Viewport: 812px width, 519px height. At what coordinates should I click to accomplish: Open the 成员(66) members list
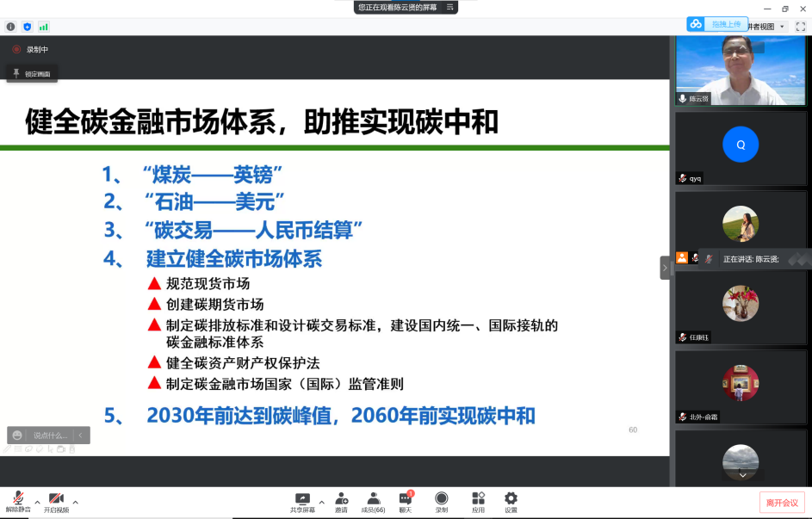coord(374,500)
